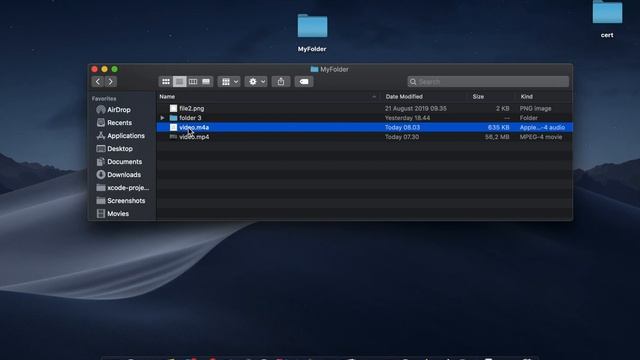
Task: Open Screenshots in the sidebar
Action: pyautogui.click(x=122, y=201)
